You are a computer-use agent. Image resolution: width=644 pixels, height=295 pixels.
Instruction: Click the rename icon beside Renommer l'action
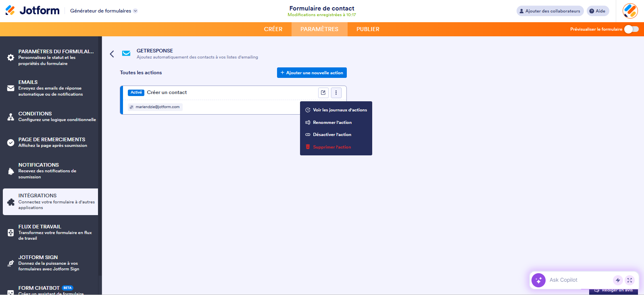(308, 122)
